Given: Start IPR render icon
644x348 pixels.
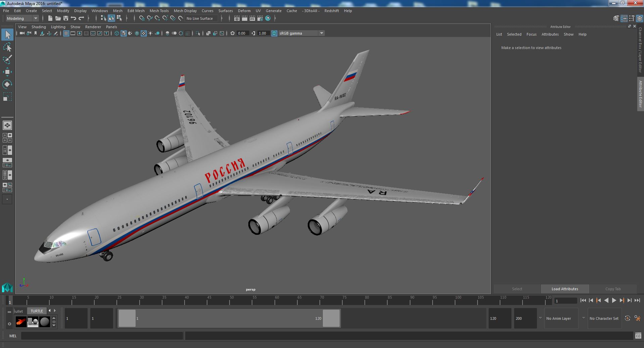Looking at the screenshot, I should pyautogui.click(x=252, y=18).
